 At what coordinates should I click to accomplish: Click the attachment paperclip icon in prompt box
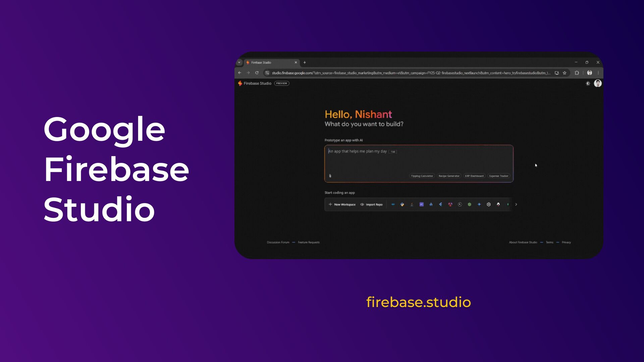pos(330,176)
